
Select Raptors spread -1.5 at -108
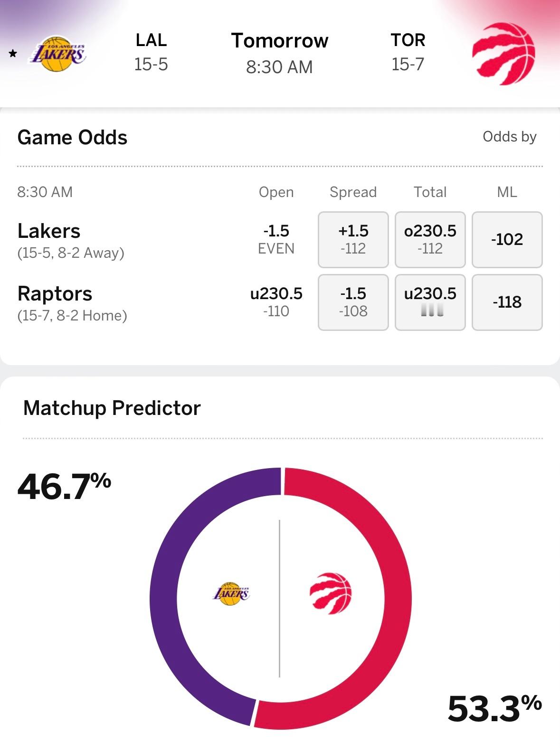(x=353, y=302)
